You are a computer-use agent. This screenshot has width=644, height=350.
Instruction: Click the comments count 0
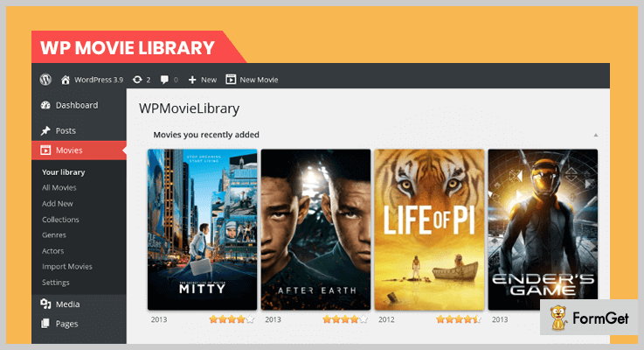[176, 80]
